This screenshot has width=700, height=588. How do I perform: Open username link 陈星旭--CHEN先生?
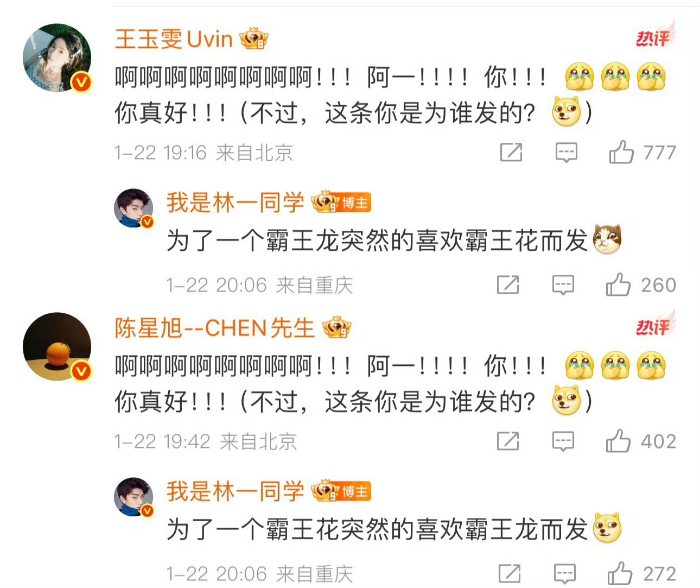tap(215, 328)
